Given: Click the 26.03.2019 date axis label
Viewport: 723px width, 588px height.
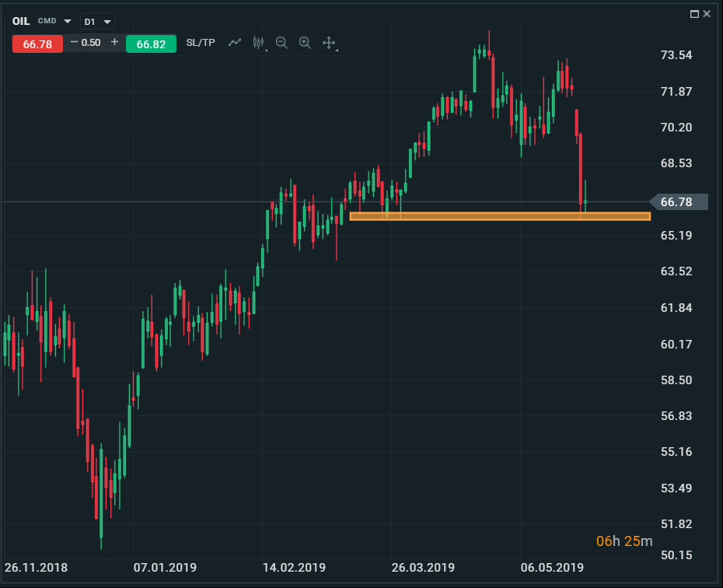Looking at the screenshot, I should click(423, 567).
